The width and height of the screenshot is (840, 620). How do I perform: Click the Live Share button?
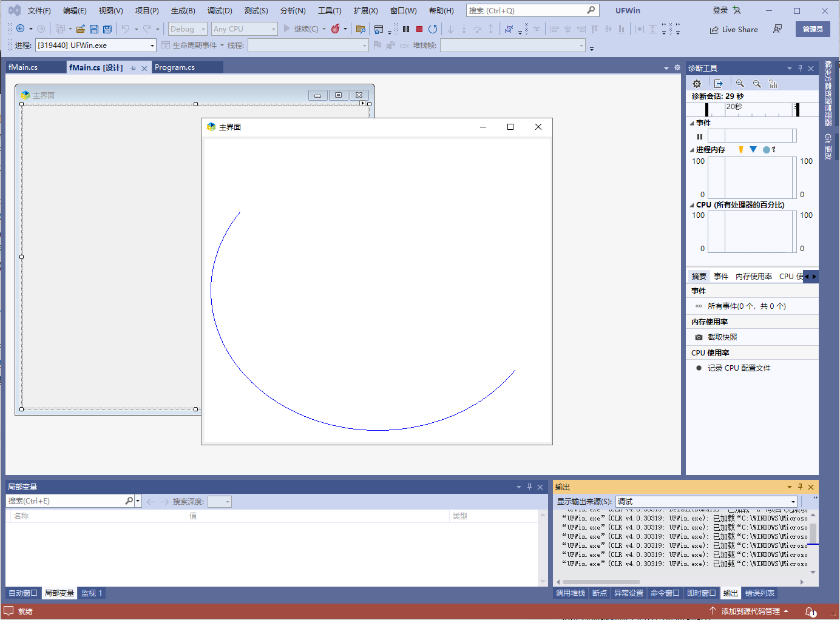click(734, 29)
